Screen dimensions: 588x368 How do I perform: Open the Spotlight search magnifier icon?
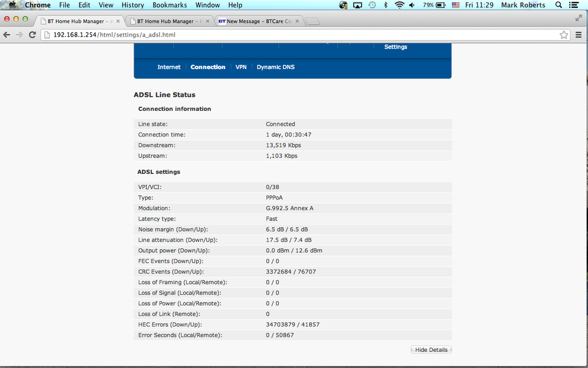click(559, 5)
